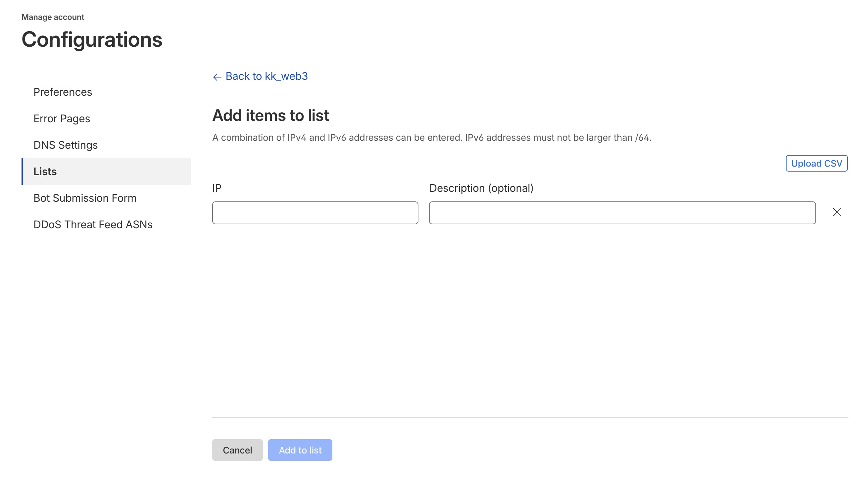This screenshot has height=477, width=868.
Task: Open DNS Settings in sidebar
Action: click(x=65, y=145)
